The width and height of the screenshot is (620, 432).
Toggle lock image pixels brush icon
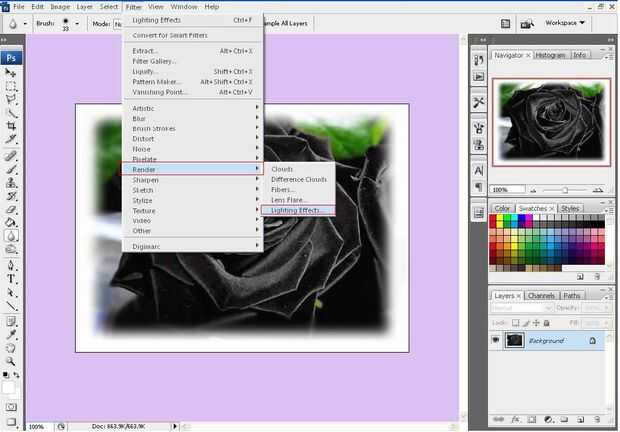tap(526, 323)
